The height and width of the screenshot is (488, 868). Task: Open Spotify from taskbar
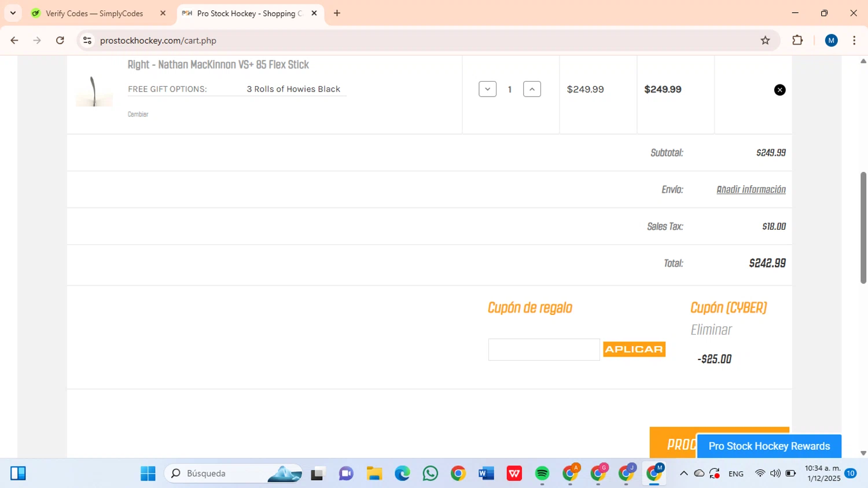tap(542, 474)
